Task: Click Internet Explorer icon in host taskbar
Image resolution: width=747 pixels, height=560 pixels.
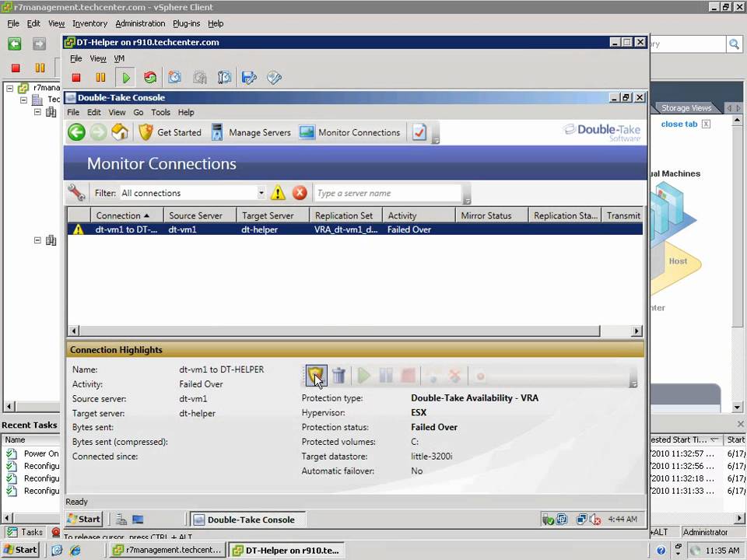Action: coord(75,551)
